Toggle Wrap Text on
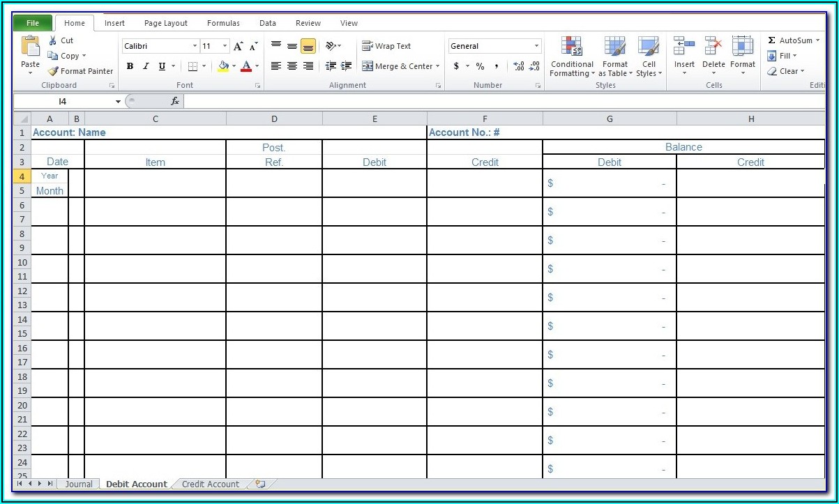Screen dimensions: 839x504 [x=386, y=46]
